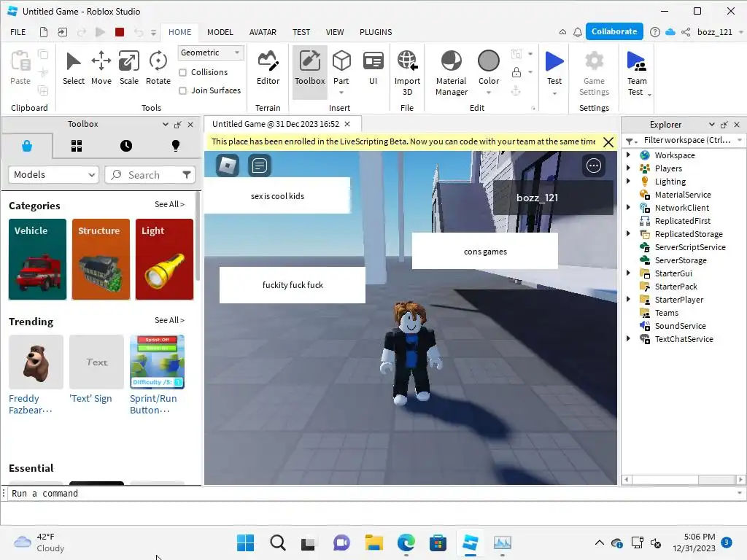Image resolution: width=747 pixels, height=560 pixels.
Task: Click the notifications bell icon
Action: tap(578, 32)
